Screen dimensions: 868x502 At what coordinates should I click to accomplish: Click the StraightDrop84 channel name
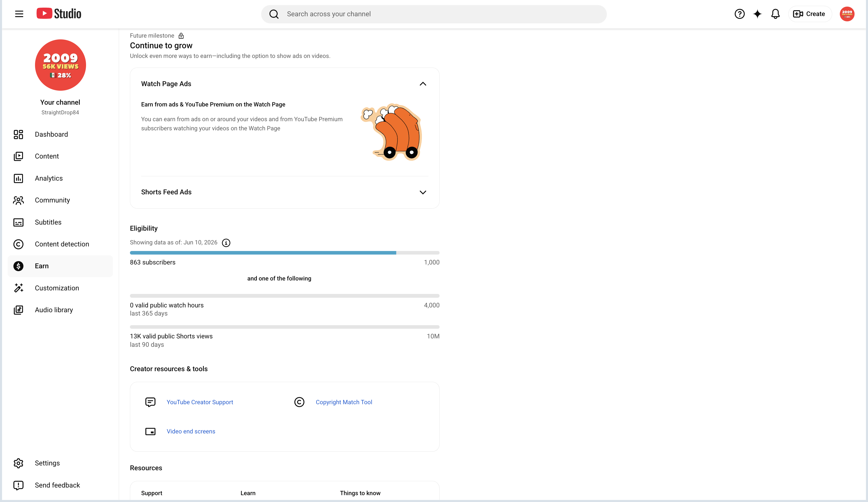60,112
